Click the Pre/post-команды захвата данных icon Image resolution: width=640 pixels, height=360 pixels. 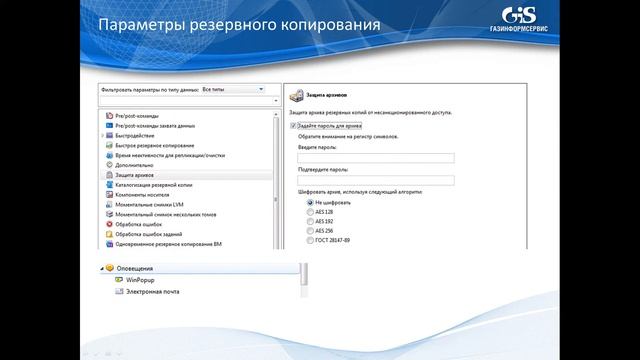109,126
